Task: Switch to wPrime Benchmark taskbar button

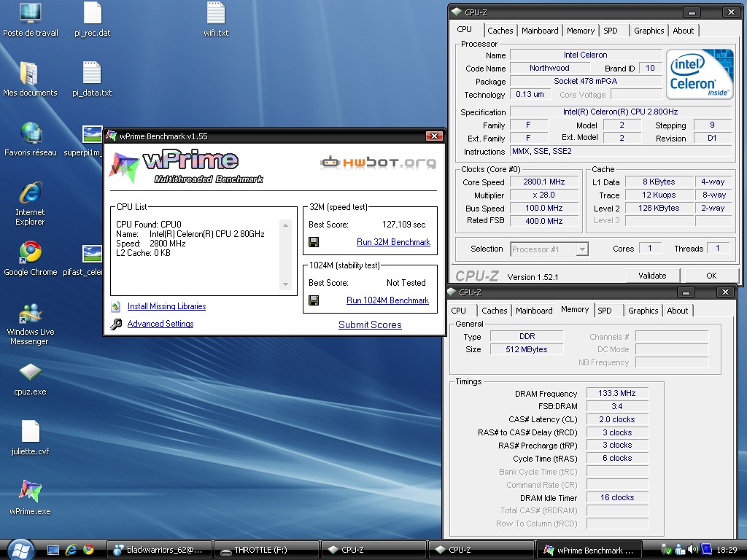Action: coord(589,550)
